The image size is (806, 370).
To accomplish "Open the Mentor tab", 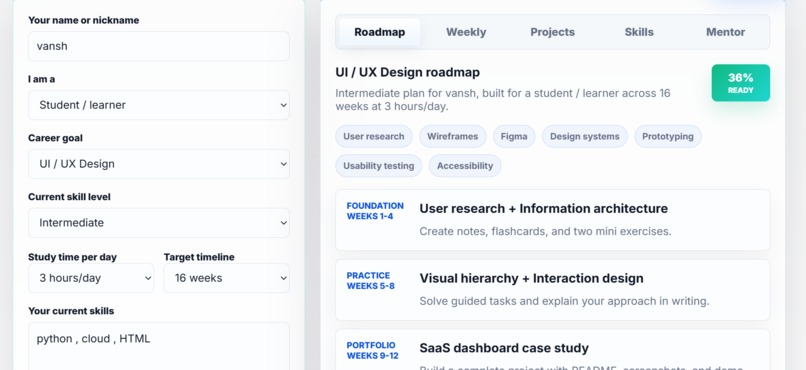I will coord(725,32).
